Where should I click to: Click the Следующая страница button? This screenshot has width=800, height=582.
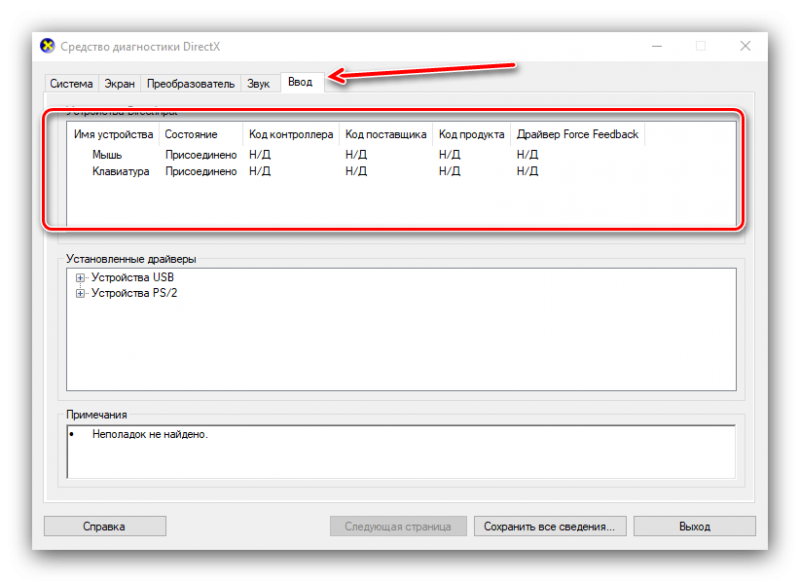point(398,526)
